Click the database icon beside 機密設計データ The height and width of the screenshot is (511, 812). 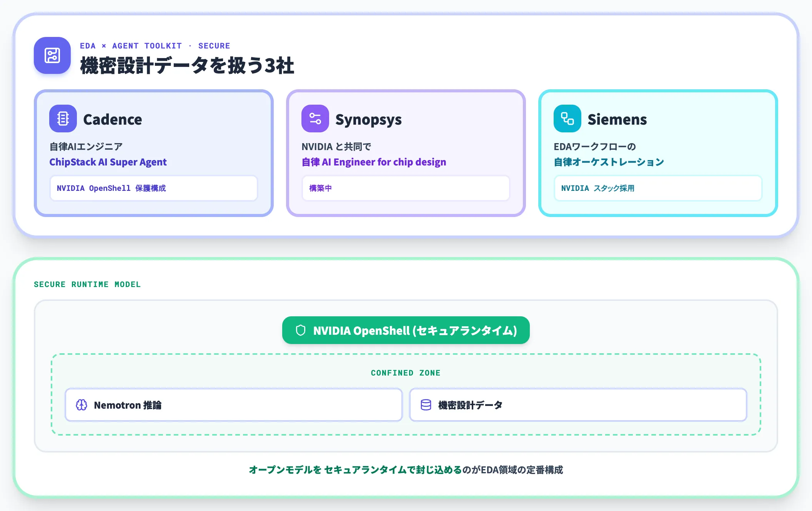[426, 405]
